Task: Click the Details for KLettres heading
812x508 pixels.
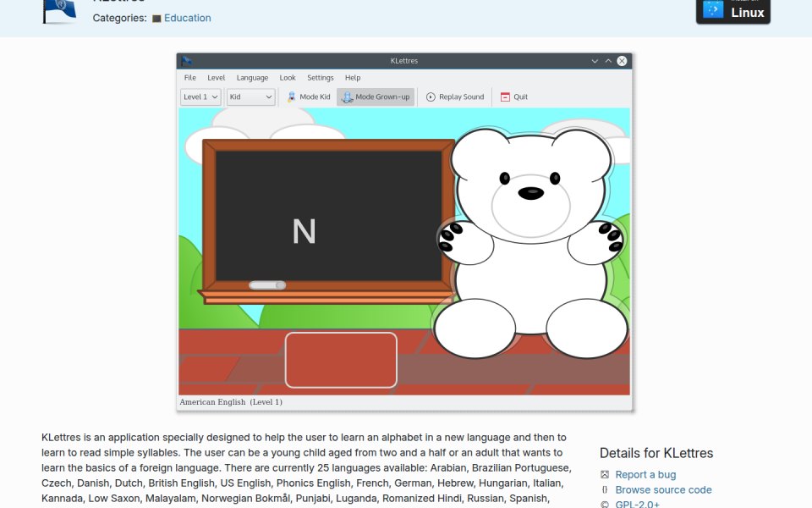Action: (656, 453)
